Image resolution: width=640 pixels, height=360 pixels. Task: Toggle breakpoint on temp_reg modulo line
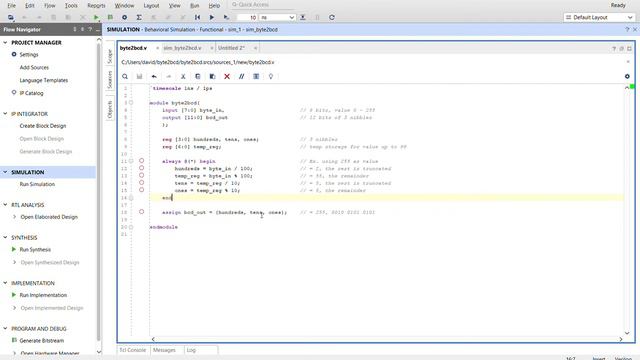click(x=141, y=175)
